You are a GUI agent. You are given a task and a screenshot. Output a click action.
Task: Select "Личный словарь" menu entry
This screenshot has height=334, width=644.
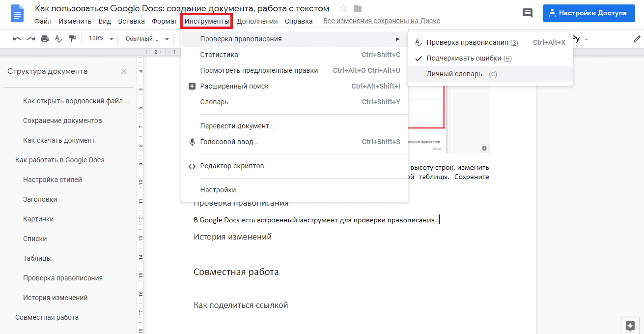pyautogui.click(x=461, y=74)
